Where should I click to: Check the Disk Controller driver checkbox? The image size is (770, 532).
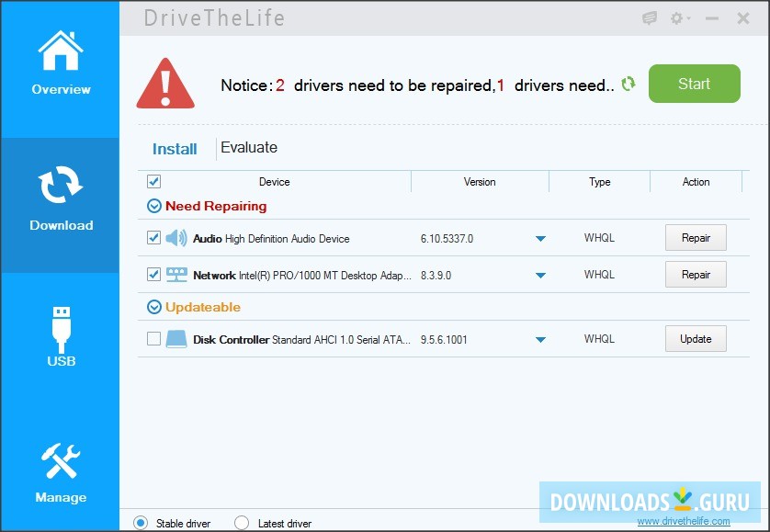click(153, 338)
